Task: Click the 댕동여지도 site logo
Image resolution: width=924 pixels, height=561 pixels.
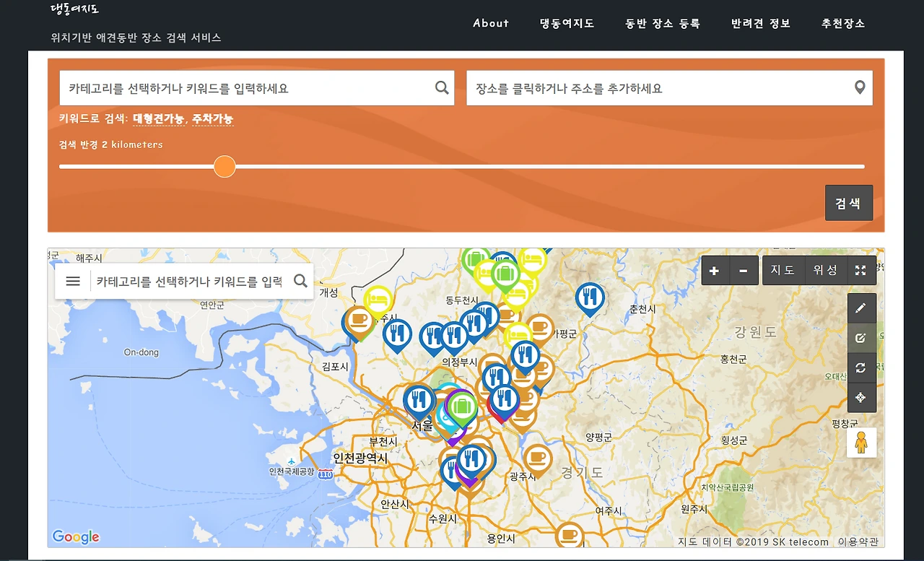Action: (74, 9)
